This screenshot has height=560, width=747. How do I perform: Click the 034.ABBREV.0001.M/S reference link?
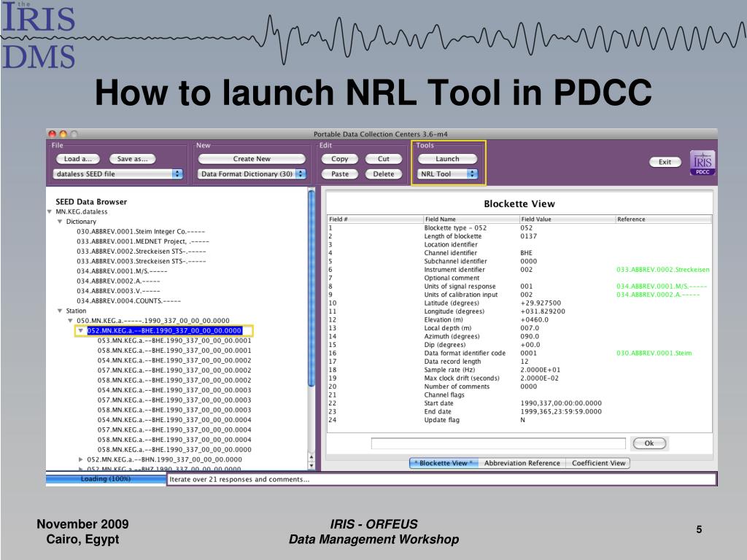tap(661, 286)
